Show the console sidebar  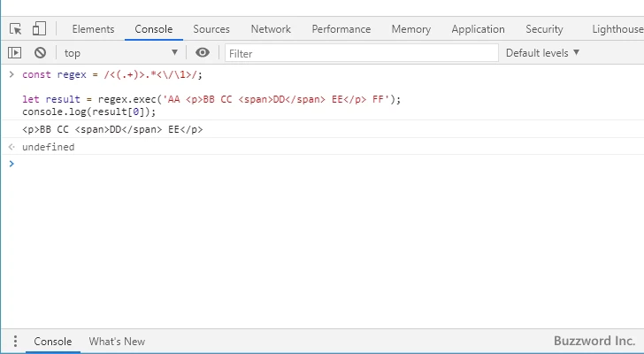pos(15,53)
